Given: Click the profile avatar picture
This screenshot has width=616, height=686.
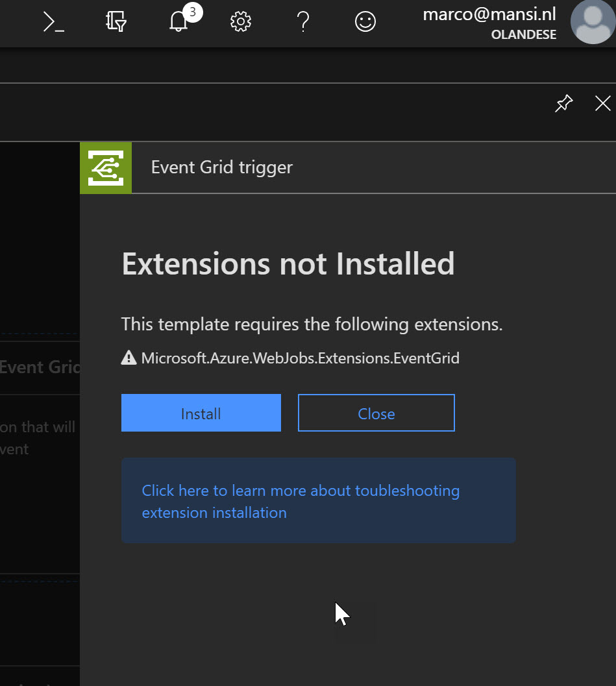Looking at the screenshot, I should (x=593, y=21).
